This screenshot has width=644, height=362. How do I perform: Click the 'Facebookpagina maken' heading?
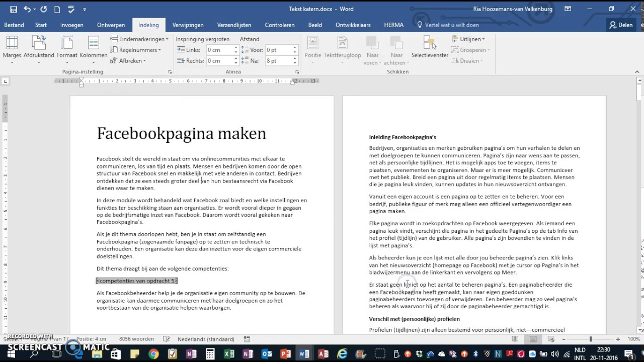click(181, 134)
